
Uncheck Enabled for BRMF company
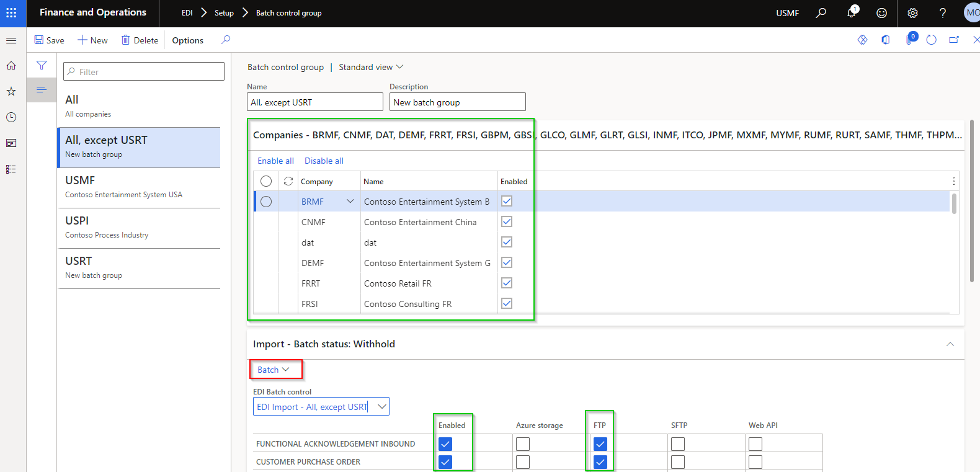click(x=507, y=201)
